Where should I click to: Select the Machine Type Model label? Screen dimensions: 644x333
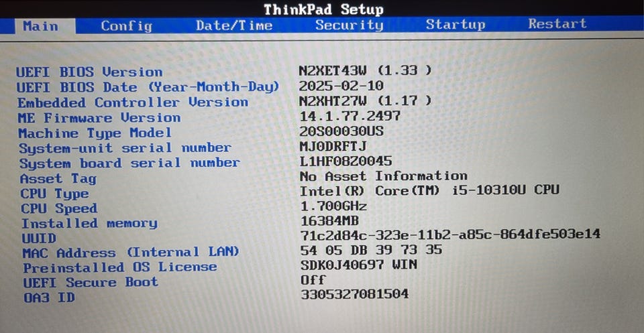pos(95,133)
